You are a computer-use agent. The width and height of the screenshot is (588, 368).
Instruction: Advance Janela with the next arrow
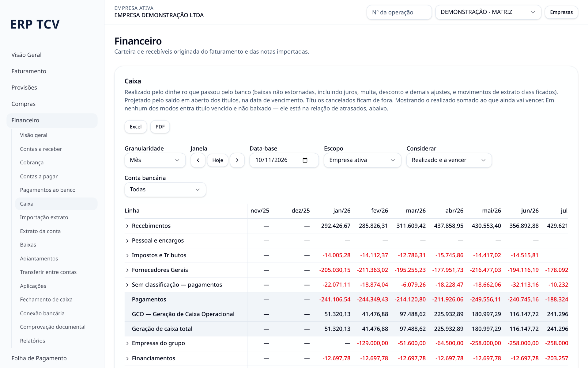237,160
